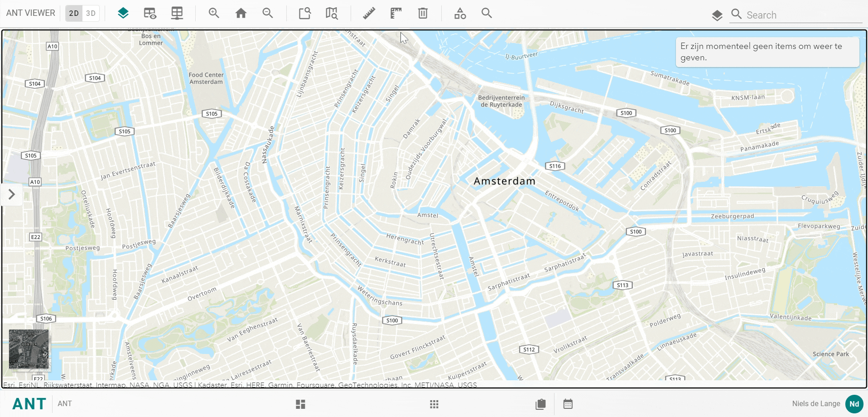Image resolution: width=868 pixels, height=417 pixels.
Task: Reset map to home extent
Action: click(241, 13)
